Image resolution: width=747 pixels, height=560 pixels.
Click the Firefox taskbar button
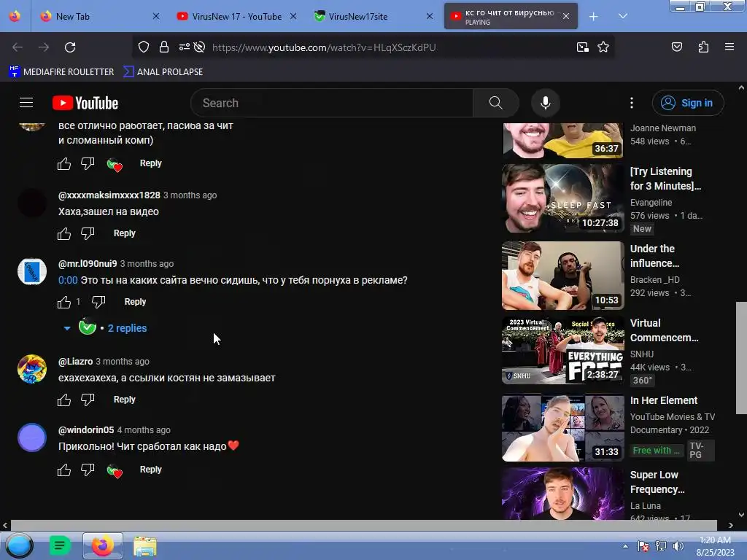point(103,545)
